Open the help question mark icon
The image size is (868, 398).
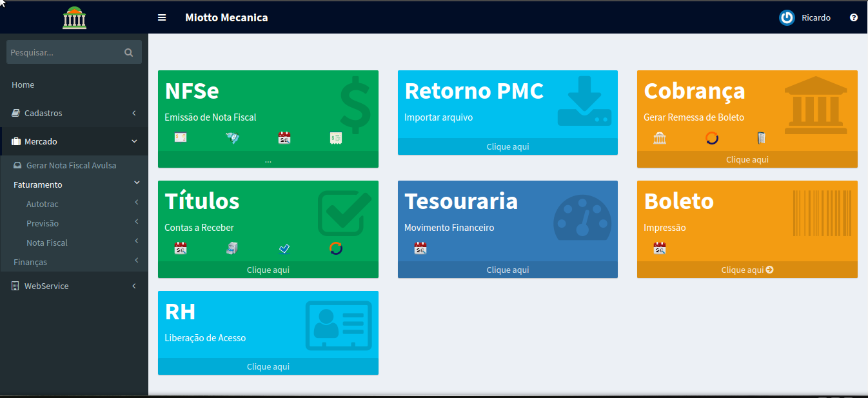[854, 18]
